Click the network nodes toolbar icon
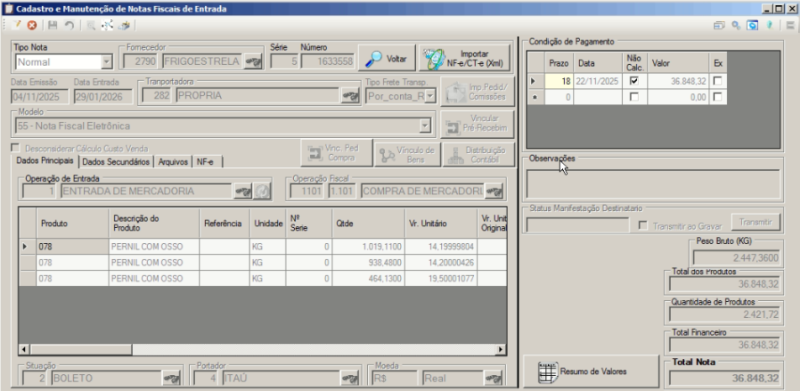 tap(107, 25)
